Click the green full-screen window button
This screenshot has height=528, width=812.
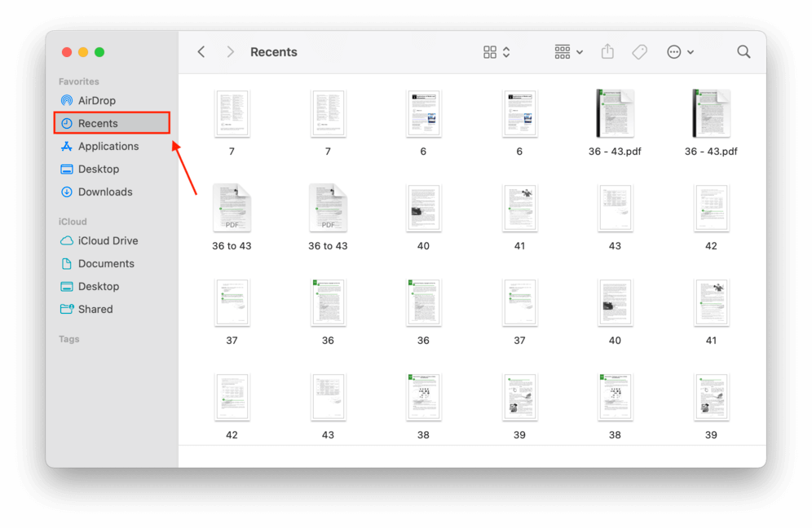[x=99, y=52]
